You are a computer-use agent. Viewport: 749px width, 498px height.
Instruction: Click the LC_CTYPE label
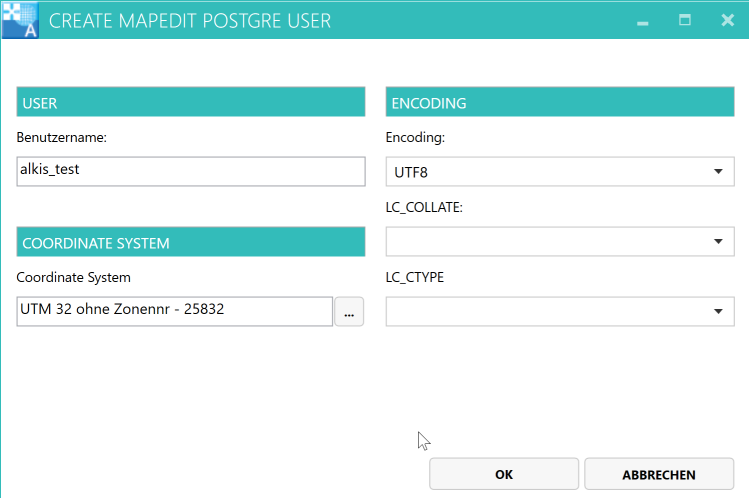(415, 277)
